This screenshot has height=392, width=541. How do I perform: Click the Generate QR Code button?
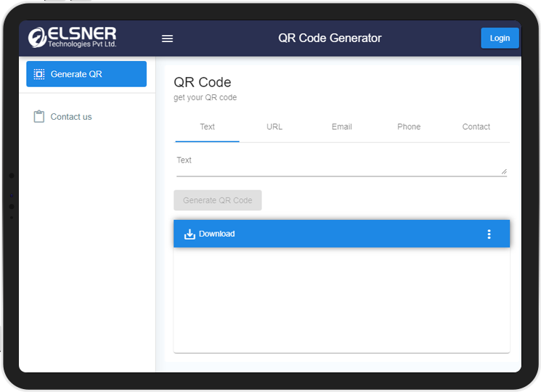pos(217,200)
